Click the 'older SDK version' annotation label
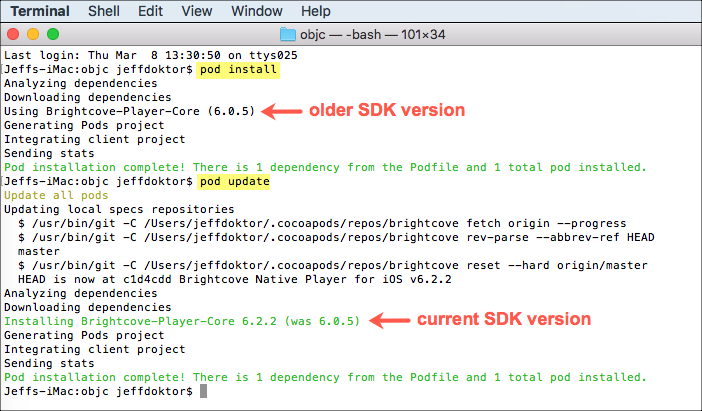Image resolution: width=702 pixels, height=411 pixels. point(385,110)
